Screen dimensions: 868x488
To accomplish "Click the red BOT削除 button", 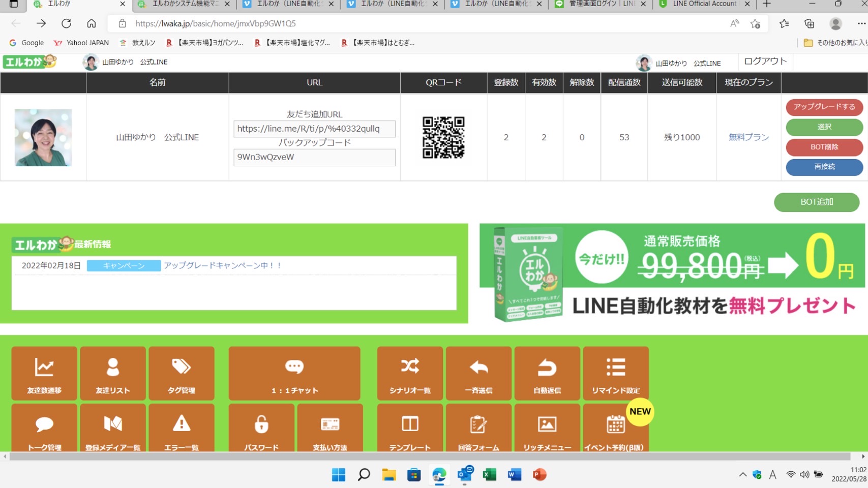I will pyautogui.click(x=824, y=147).
